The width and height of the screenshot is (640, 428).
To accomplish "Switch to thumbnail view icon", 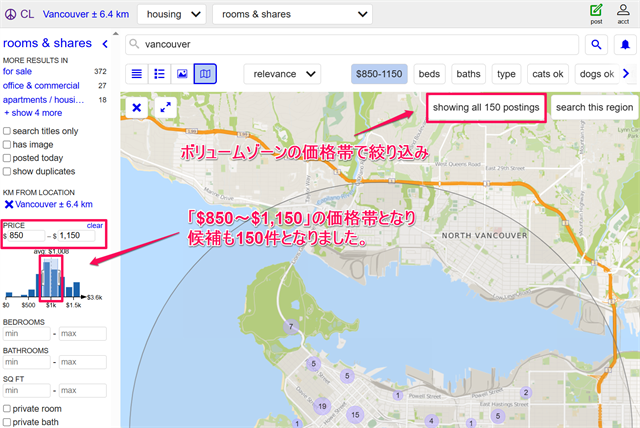I will (x=159, y=74).
